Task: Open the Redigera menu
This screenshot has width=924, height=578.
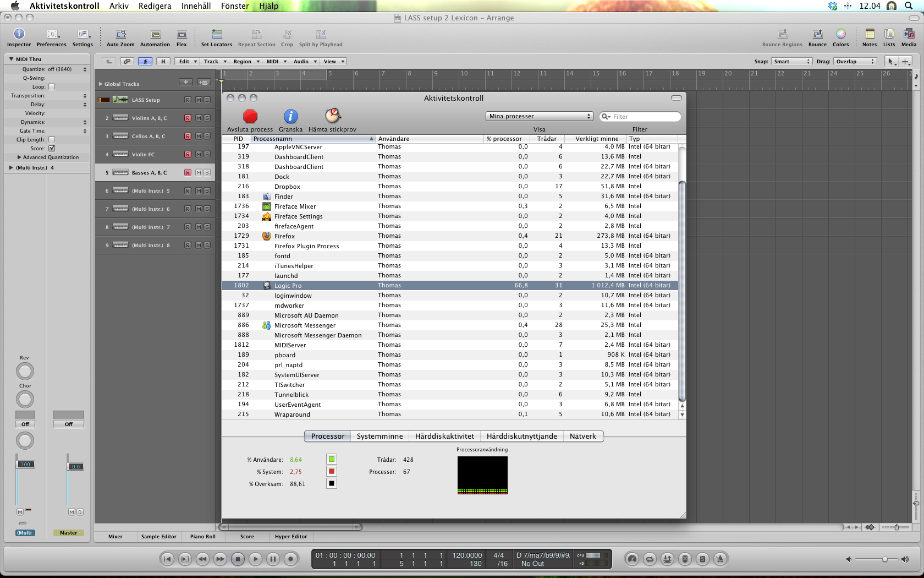Action: pyautogui.click(x=155, y=6)
